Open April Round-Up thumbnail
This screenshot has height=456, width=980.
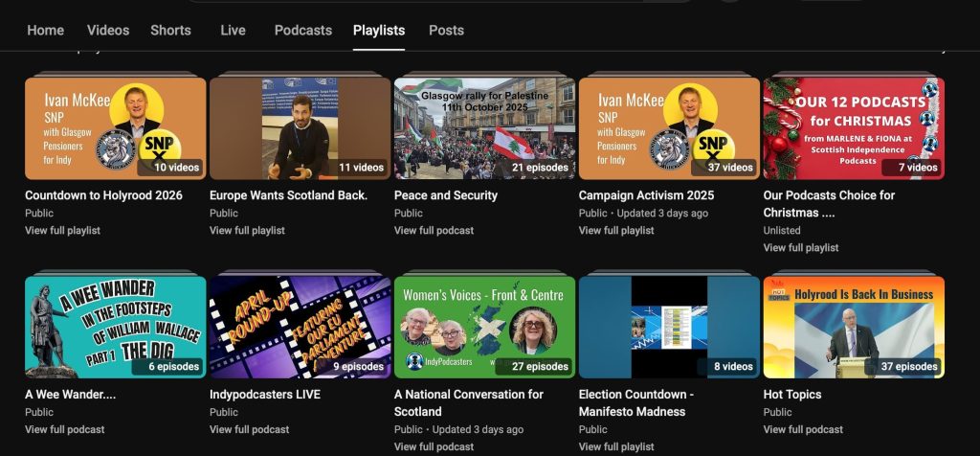[300, 327]
